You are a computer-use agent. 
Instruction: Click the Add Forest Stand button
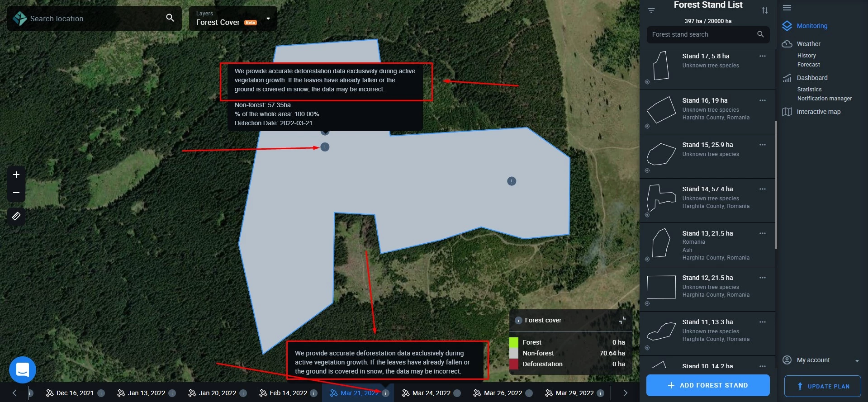708,385
